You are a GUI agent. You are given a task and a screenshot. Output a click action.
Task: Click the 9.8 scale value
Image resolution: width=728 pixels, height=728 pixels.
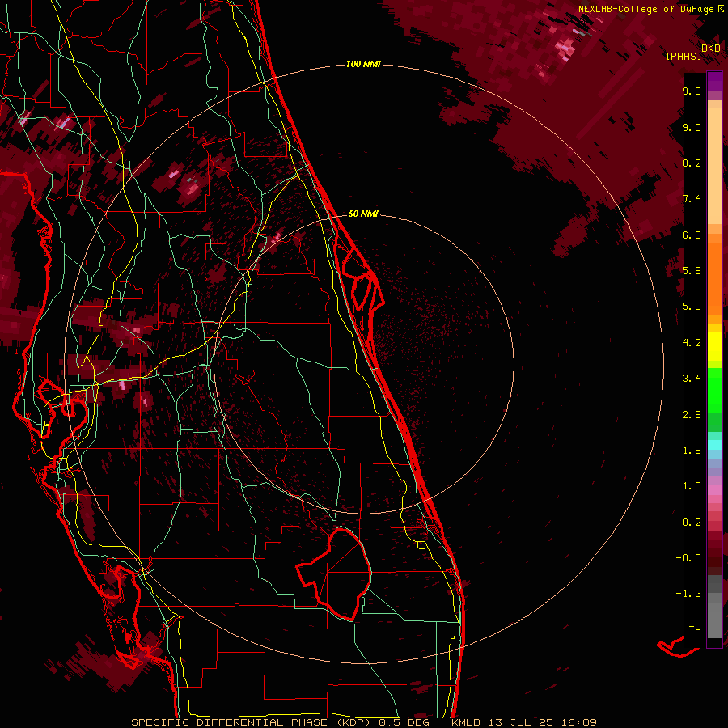click(692, 91)
